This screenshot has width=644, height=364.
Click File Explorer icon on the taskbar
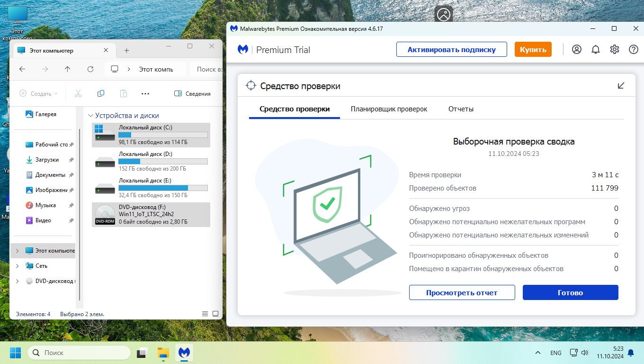[x=163, y=353]
